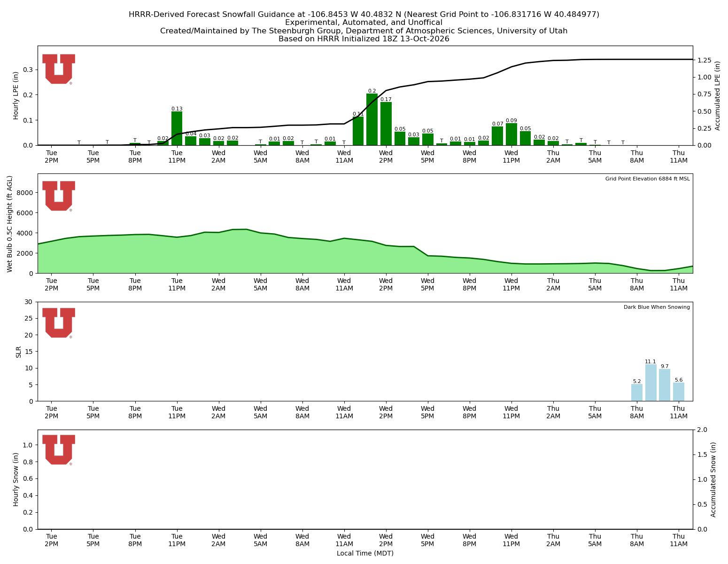The image size is (728, 564).
Task: Select the 'Accumulated LPE (in)' axis label
Action: [717, 95]
